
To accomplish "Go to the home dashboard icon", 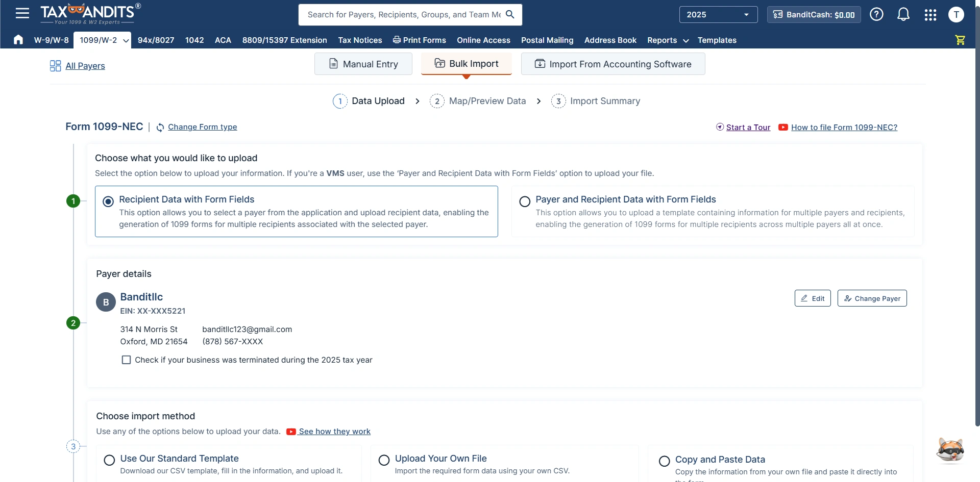I will (x=18, y=40).
